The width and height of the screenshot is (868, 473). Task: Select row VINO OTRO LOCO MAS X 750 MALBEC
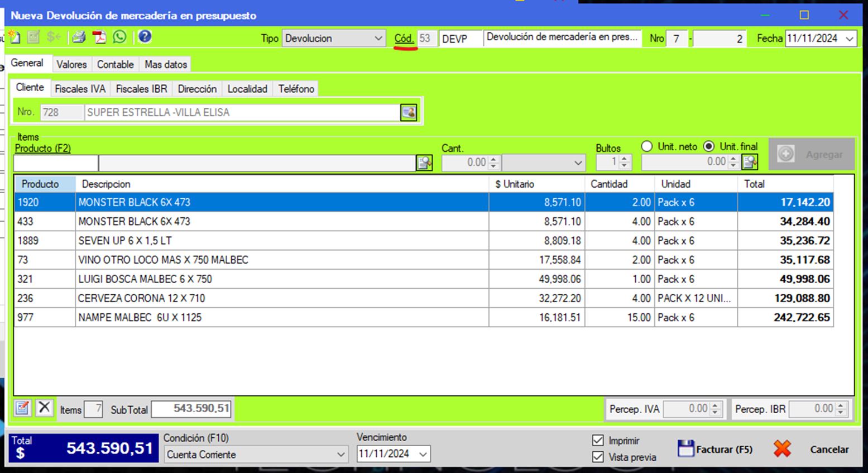click(424, 260)
